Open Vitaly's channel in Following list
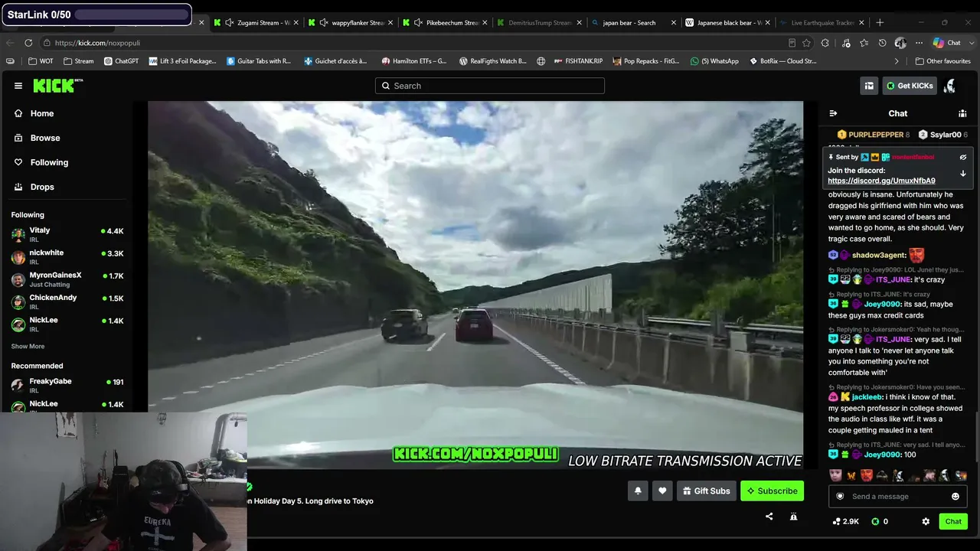The width and height of the screenshot is (980, 551). (67, 234)
